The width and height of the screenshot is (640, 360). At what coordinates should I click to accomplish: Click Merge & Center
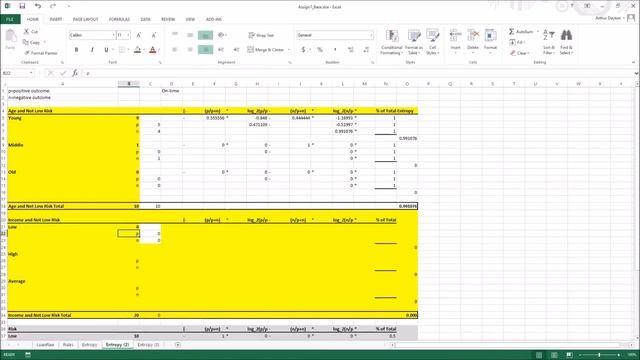click(x=266, y=50)
